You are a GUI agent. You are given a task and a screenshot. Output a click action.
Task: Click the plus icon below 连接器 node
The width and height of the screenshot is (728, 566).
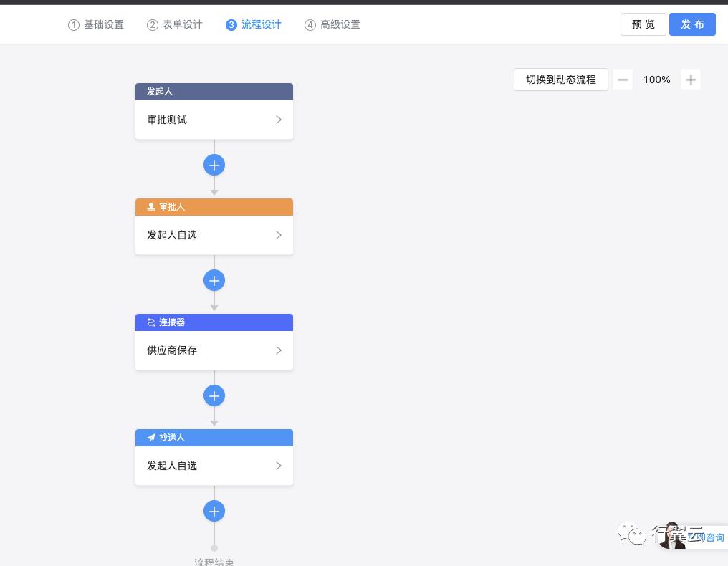click(x=214, y=395)
